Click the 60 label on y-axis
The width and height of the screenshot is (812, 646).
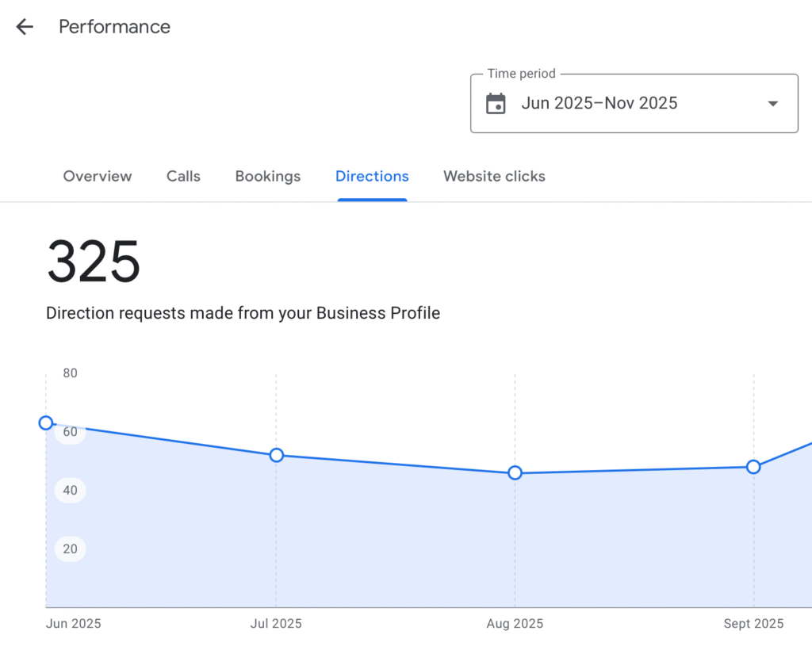point(70,432)
